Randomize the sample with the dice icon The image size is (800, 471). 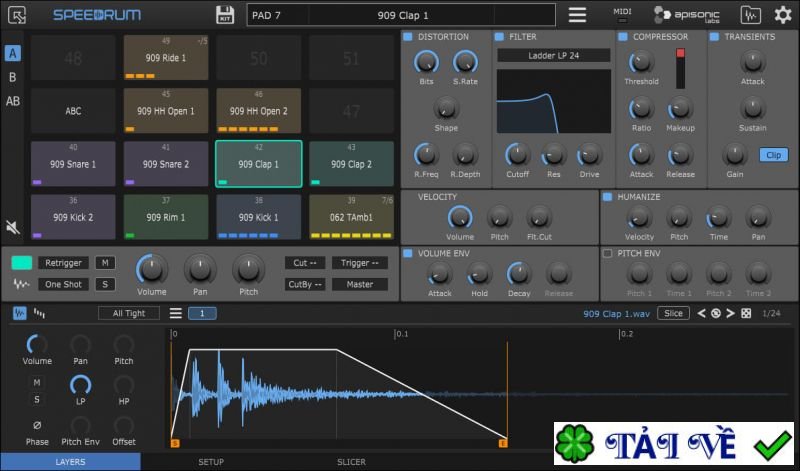pyautogui.click(x=746, y=313)
